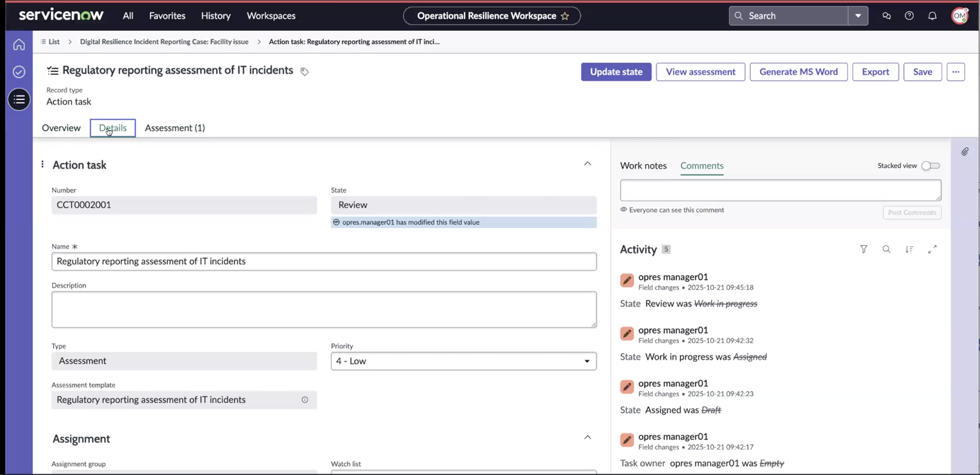
Task: Click the tag icon beside record title
Action: tap(304, 72)
